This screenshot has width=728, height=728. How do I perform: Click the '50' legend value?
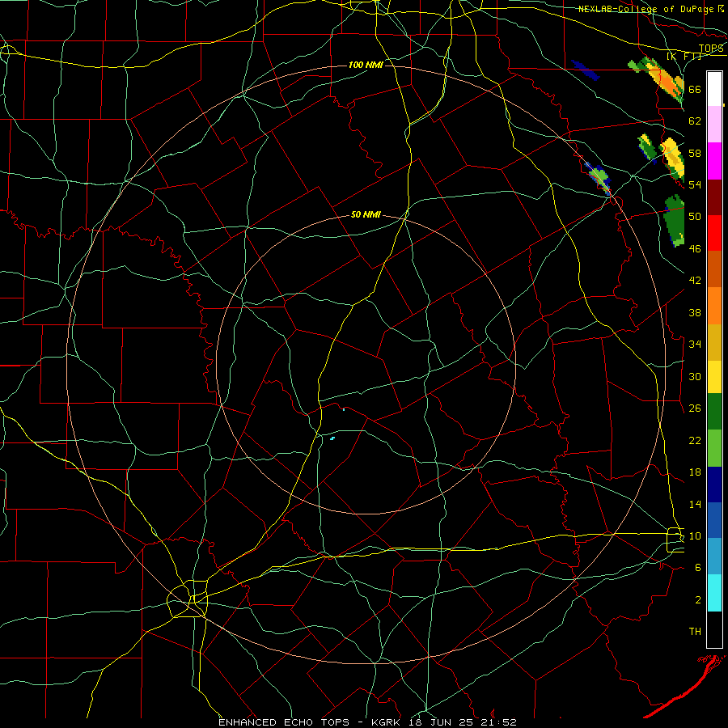(x=695, y=216)
